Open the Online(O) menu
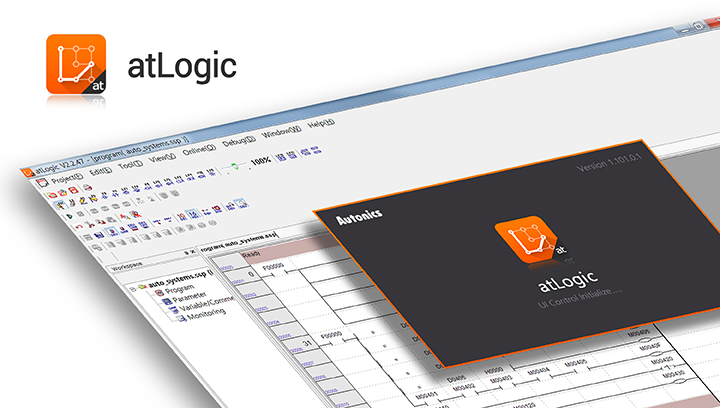 199,150
